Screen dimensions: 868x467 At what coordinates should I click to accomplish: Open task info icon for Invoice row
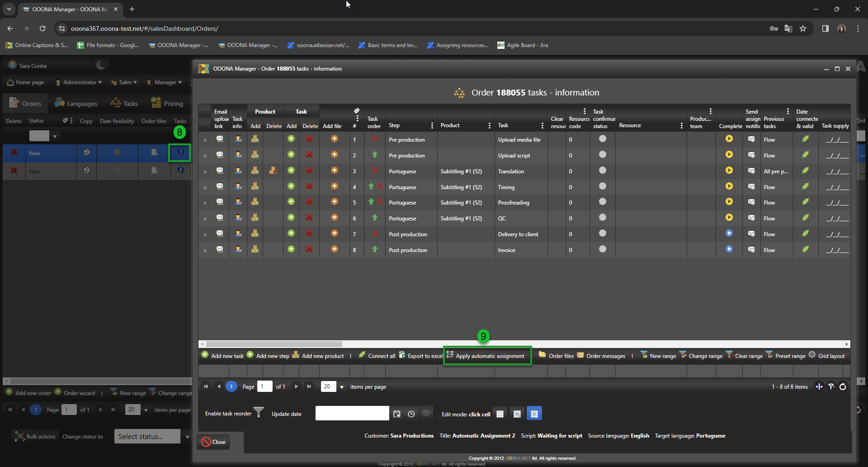[238, 249]
